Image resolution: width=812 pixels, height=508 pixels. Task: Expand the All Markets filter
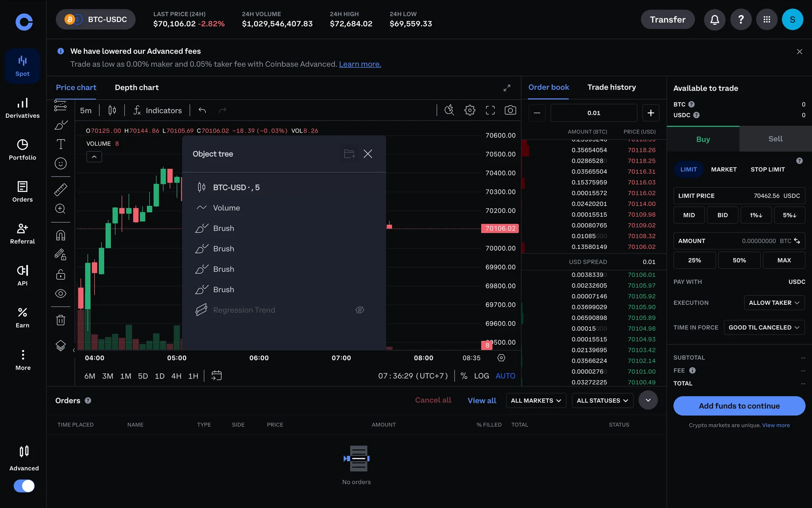point(535,400)
